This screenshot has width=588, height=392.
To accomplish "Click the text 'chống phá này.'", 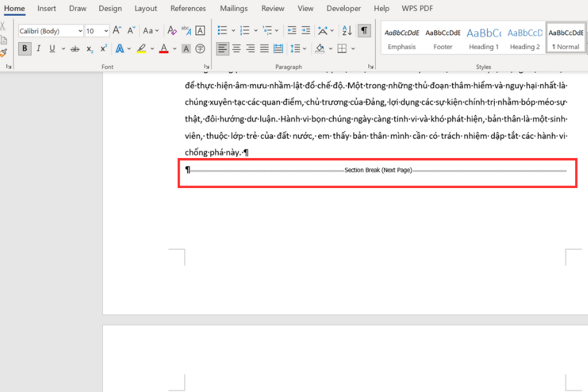I will pyautogui.click(x=213, y=153).
